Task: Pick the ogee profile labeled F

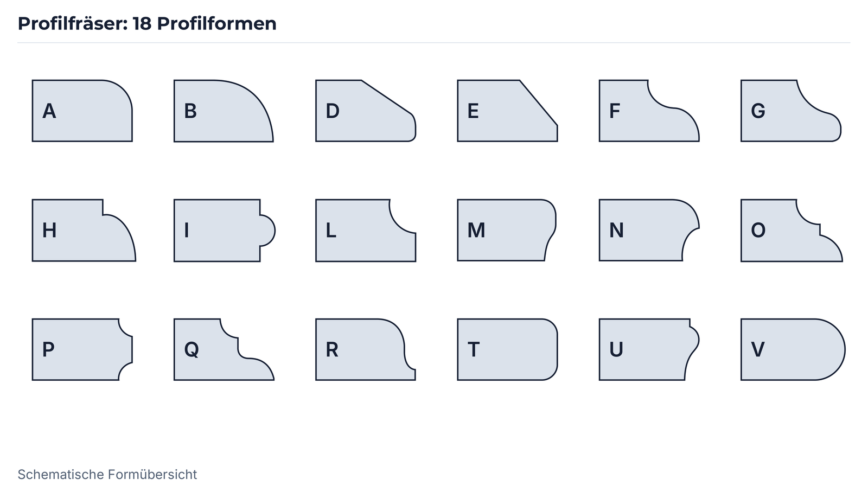Action: [x=649, y=111]
